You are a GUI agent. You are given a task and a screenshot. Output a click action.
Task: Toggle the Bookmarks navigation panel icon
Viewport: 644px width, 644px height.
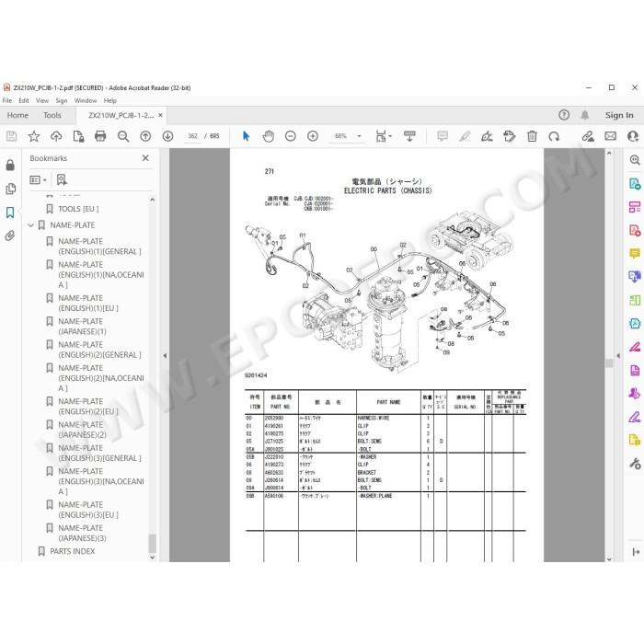(10, 212)
